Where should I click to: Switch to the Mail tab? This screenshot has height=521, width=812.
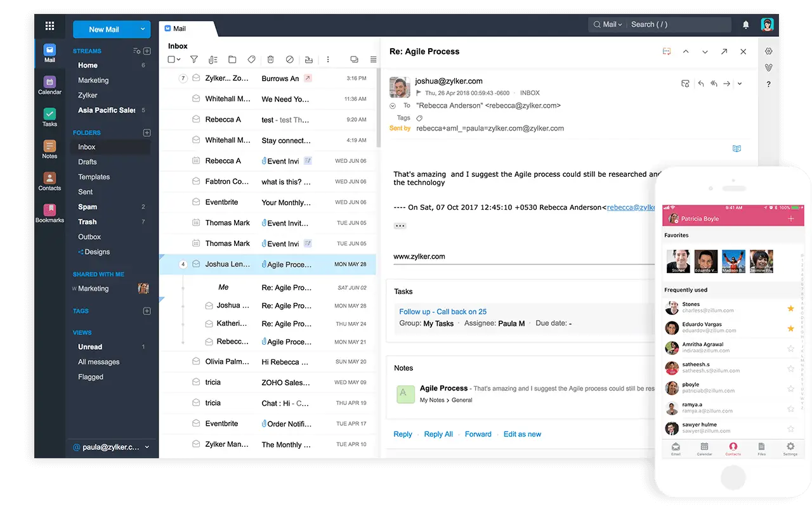(x=180, y=29)
